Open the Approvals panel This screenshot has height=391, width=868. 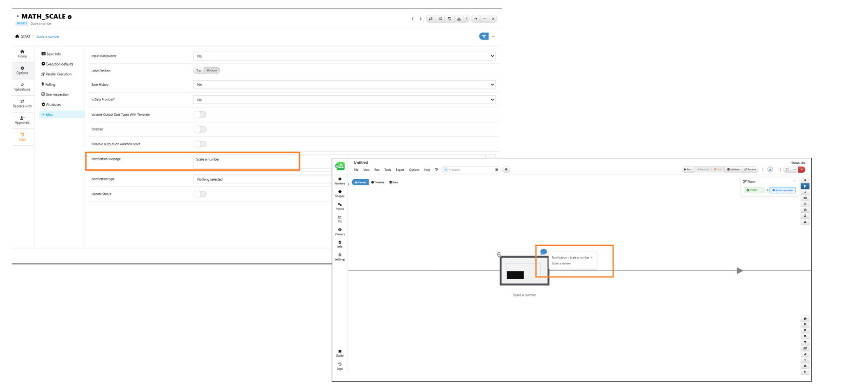(x=22, y=120)
